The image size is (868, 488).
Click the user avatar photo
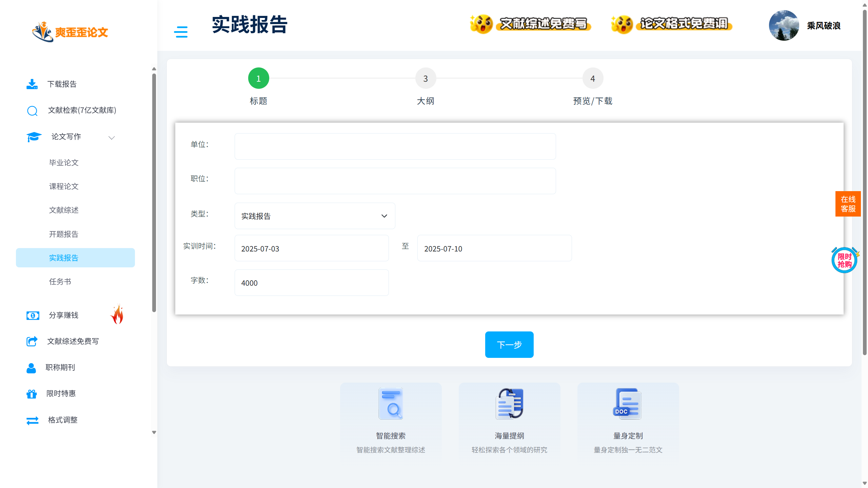[x=784, y=25]
